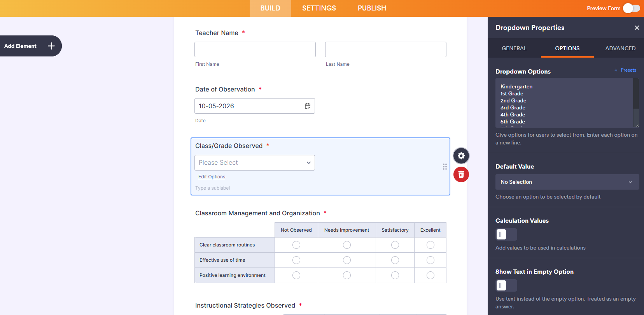Click the drag handle dots on the selected field
The width and height of the screenshot is (644, 315).
point(444,167)
